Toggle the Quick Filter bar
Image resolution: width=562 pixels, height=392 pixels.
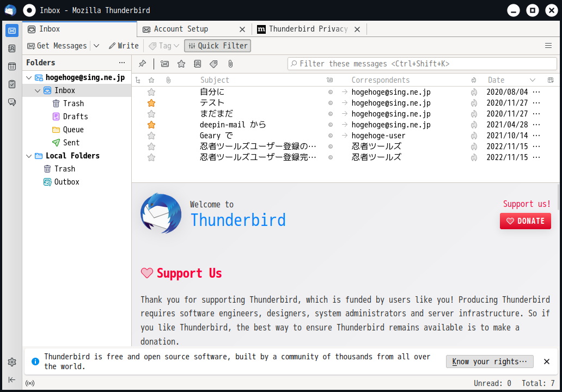(x=218, y=46)
